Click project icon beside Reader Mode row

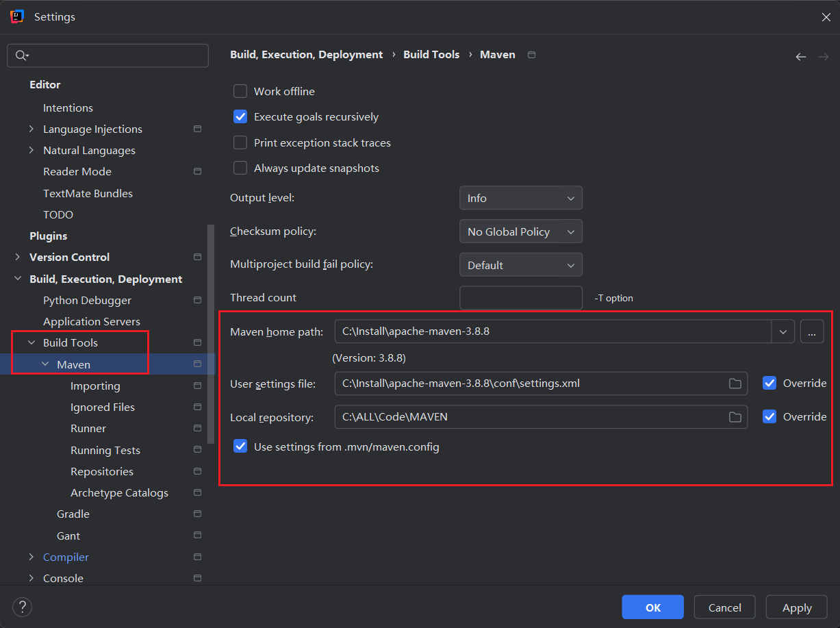pos(197,171)
